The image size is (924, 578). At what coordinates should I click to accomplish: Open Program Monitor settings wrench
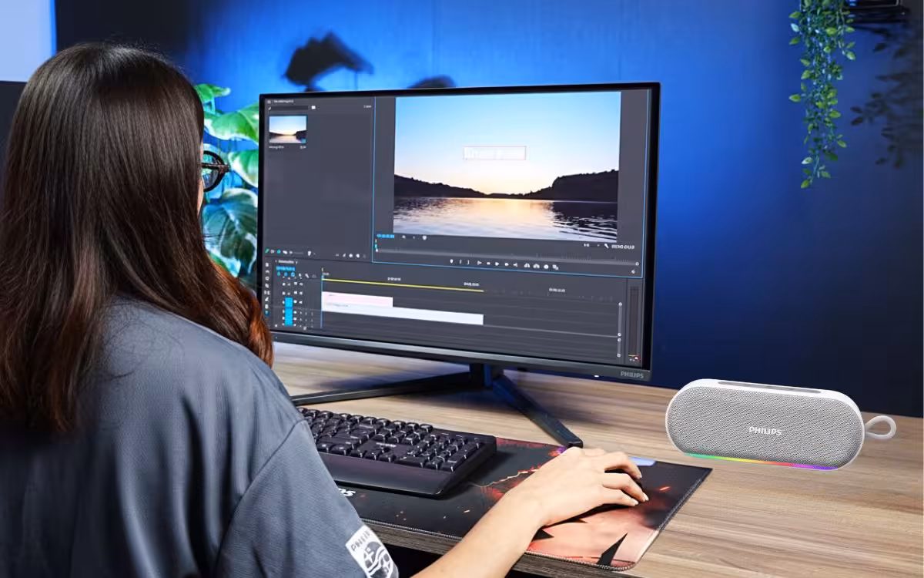click(606, 247)
